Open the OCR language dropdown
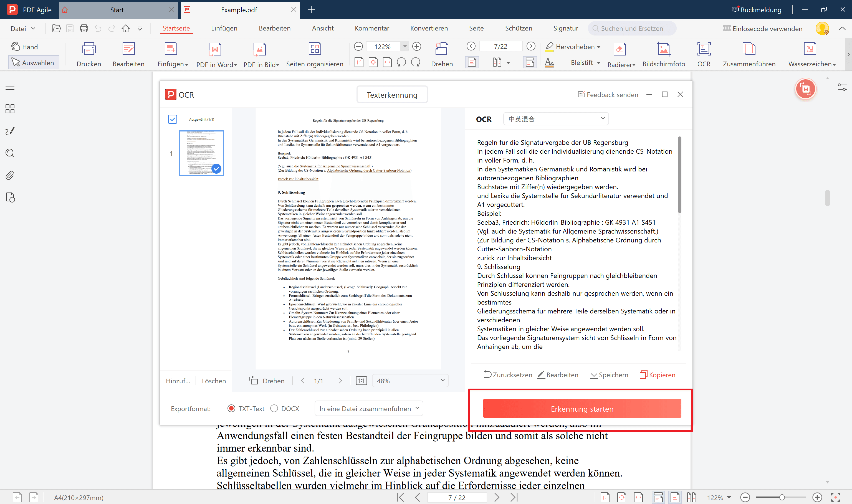Image resolution: width=852 pixels, height=504 pixels. (556, 119)
